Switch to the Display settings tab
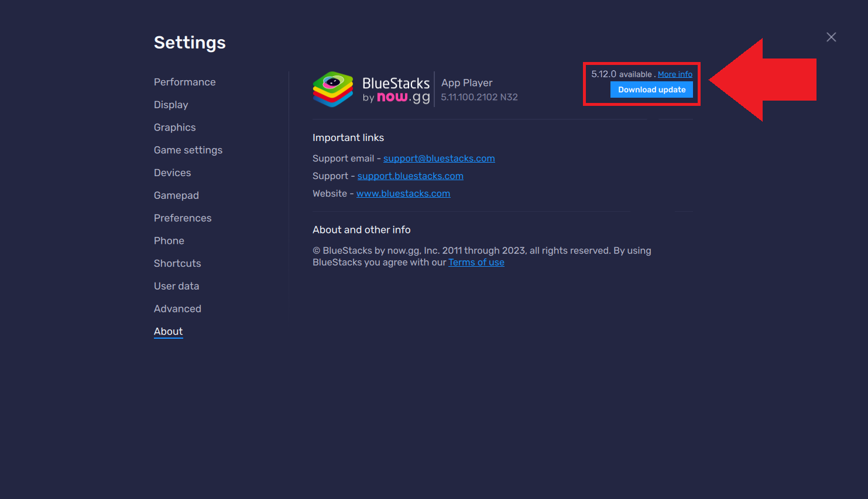Viewport: 868px width, 499px height. pyautogui.click(x=171, y=105)
